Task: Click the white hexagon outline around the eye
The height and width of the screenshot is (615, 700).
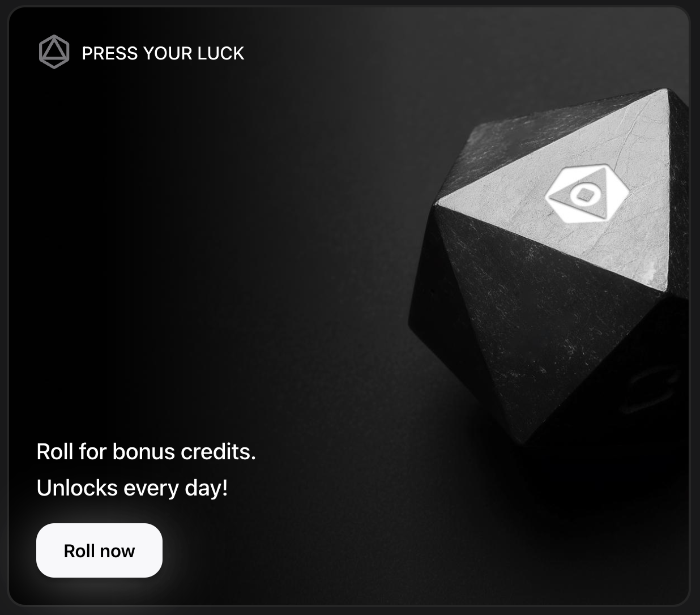Action: click(x=587, y=194)
